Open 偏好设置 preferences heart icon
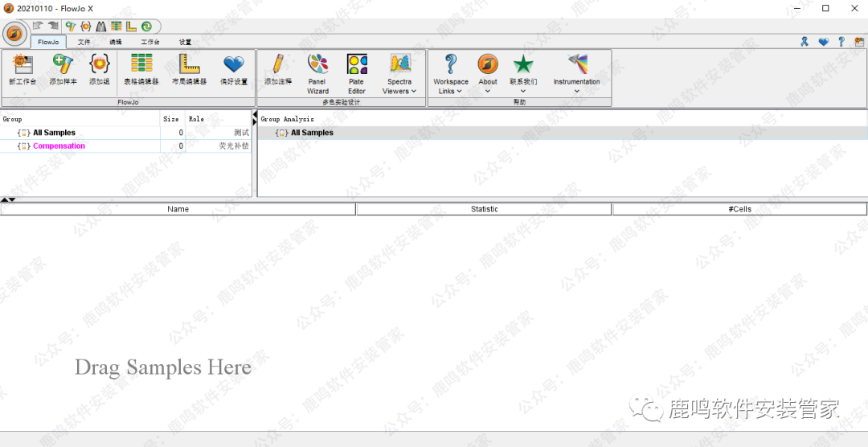This screenshot has height=447, width=868. point(234,69)
